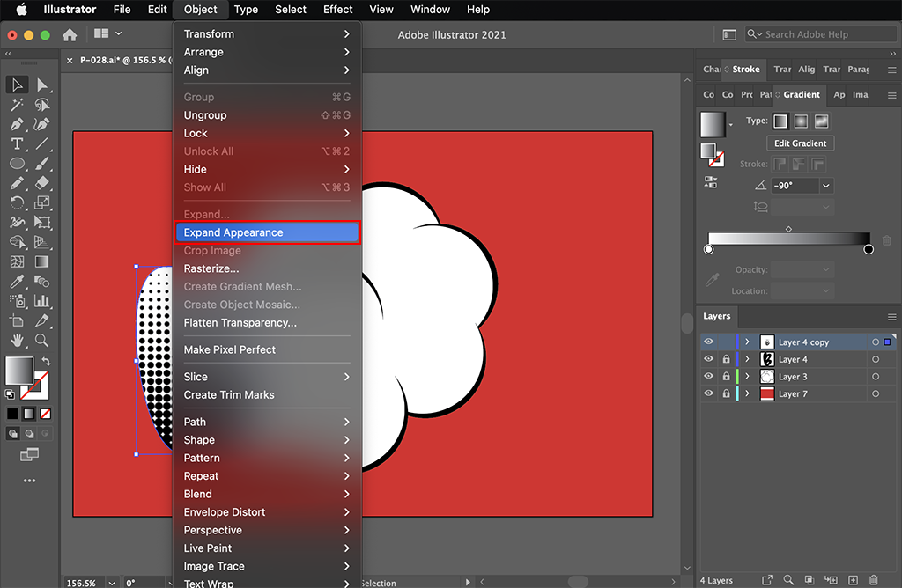Click Layer 7 red thumbnail

767,393
